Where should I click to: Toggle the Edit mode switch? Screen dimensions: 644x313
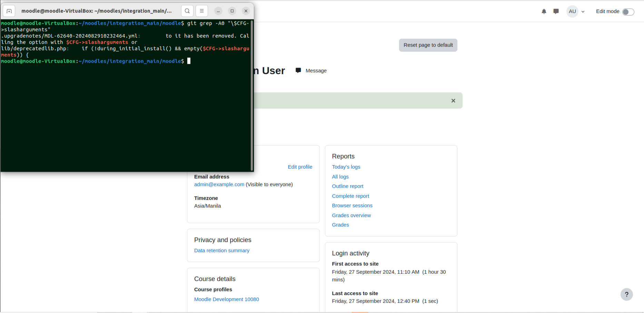628,12
